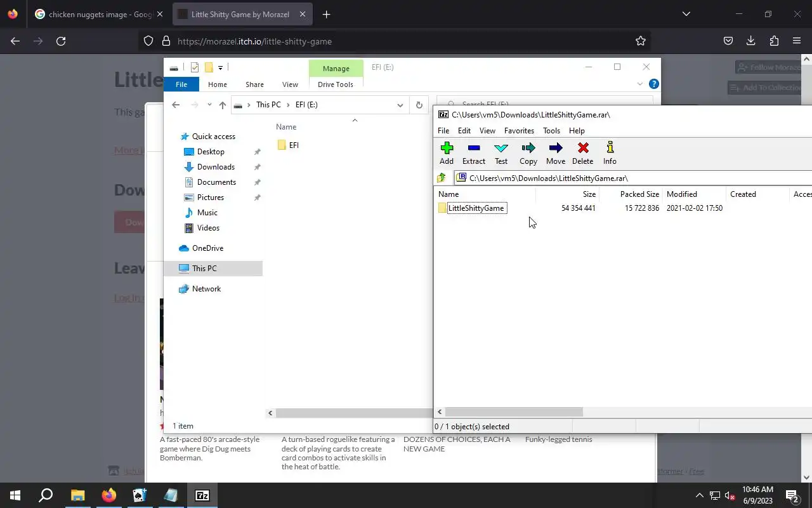This screenshot has width=812, height=508.
Task: Select the Copy tool in 7-Zip
Action: [528, 153]
